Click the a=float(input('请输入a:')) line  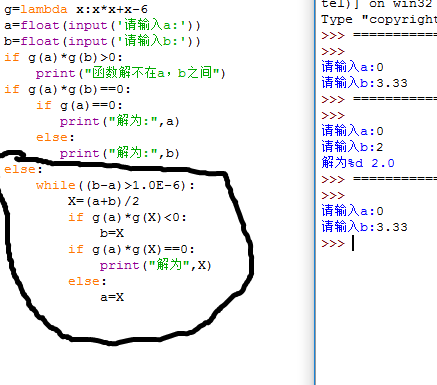[x=102, y=25]
